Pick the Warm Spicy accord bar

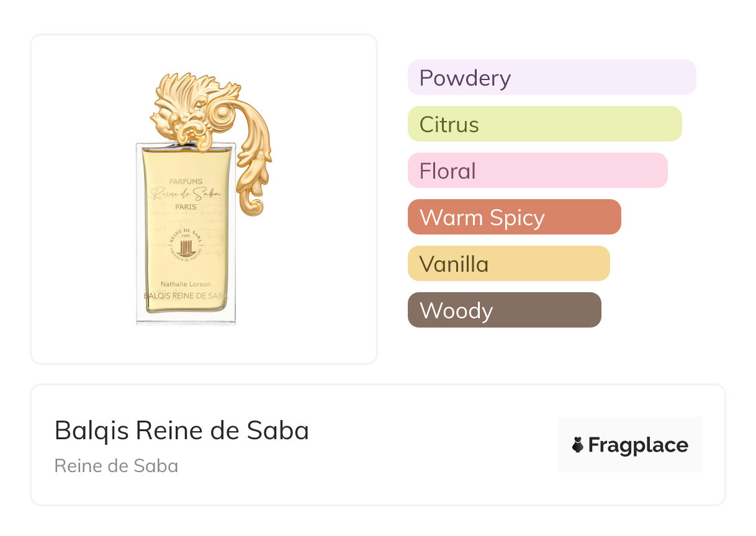514,217
